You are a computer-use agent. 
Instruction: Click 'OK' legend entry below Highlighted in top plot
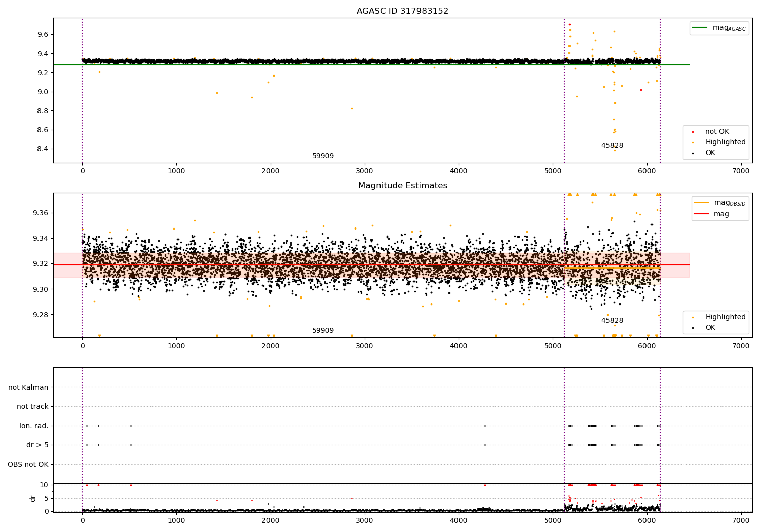click(710, 153)
